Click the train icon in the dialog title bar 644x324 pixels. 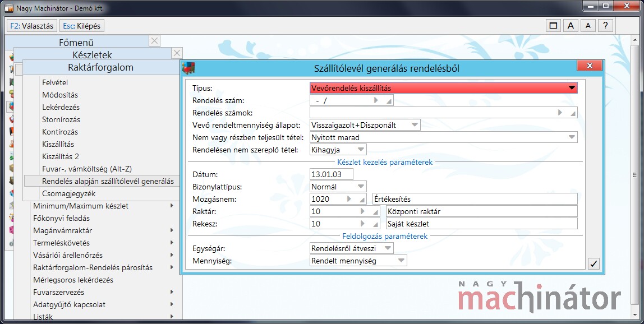click(x=188, y=68)
